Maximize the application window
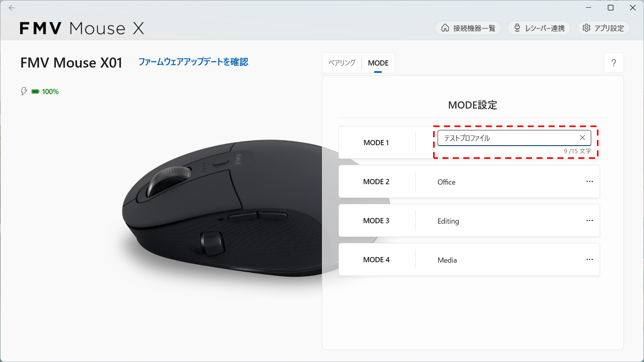 pos(611,8)
